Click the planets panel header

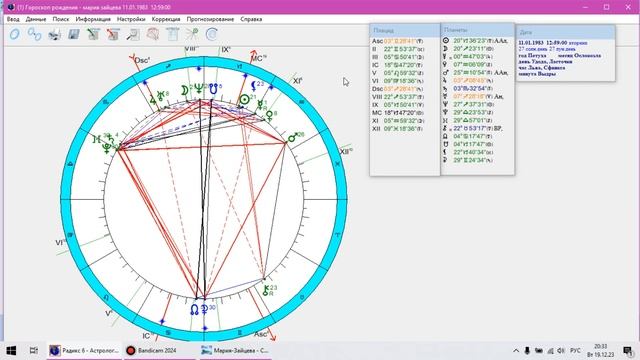click(x=478, y=30)
